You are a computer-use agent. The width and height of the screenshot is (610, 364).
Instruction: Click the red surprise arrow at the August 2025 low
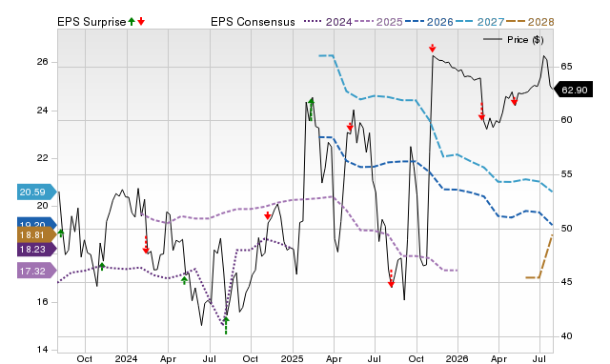coord(391,279)
